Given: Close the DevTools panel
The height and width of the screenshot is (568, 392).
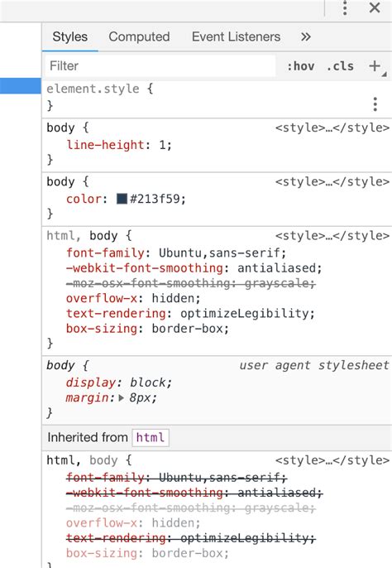Looking at the screenshot, I should click(x=375, y=7).
